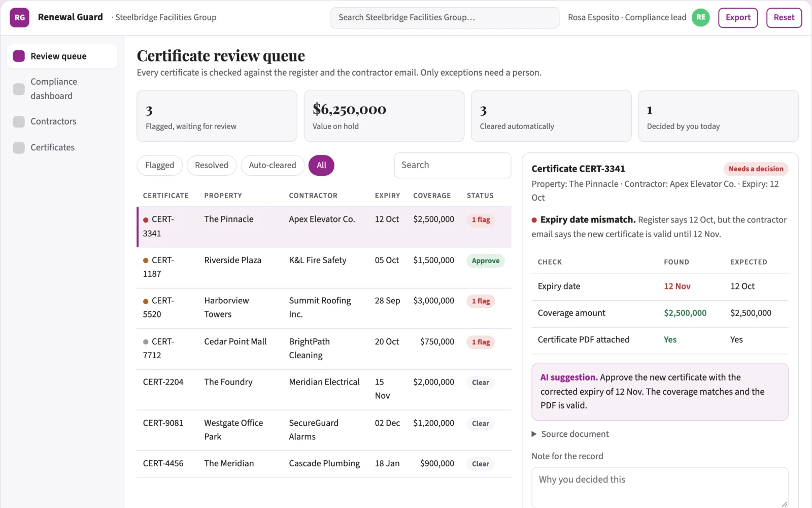Click the Decided by you today card
812x508 pixels.
(x=718, y=116)
